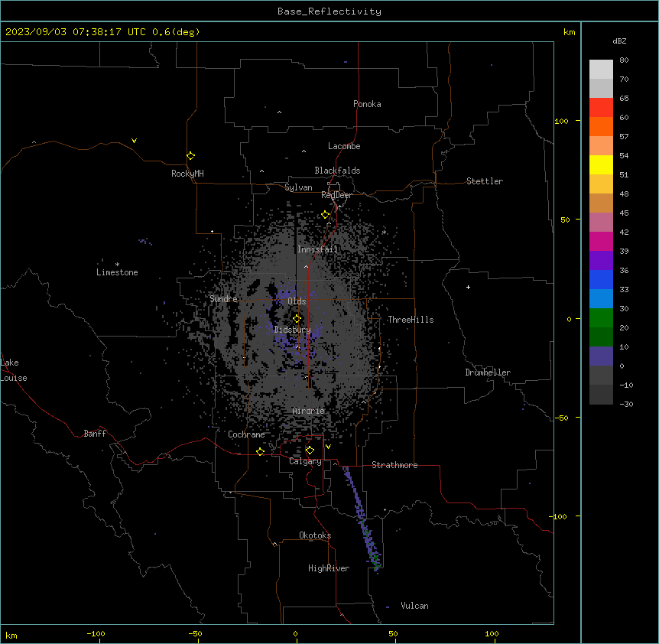Image resolution: width=659 pixels, height=644 pixels.
Task: Select the Lacombe city label
Action: coord(344,146)
